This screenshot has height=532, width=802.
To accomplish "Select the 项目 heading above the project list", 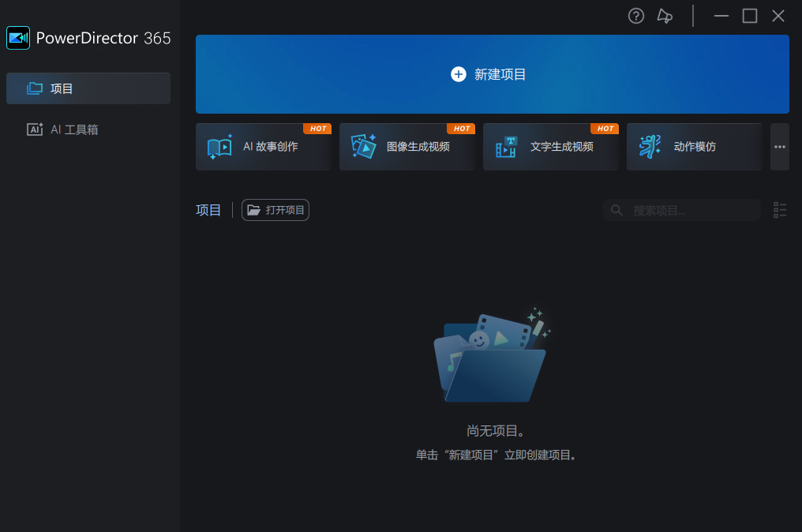I will tap(208, 210).
